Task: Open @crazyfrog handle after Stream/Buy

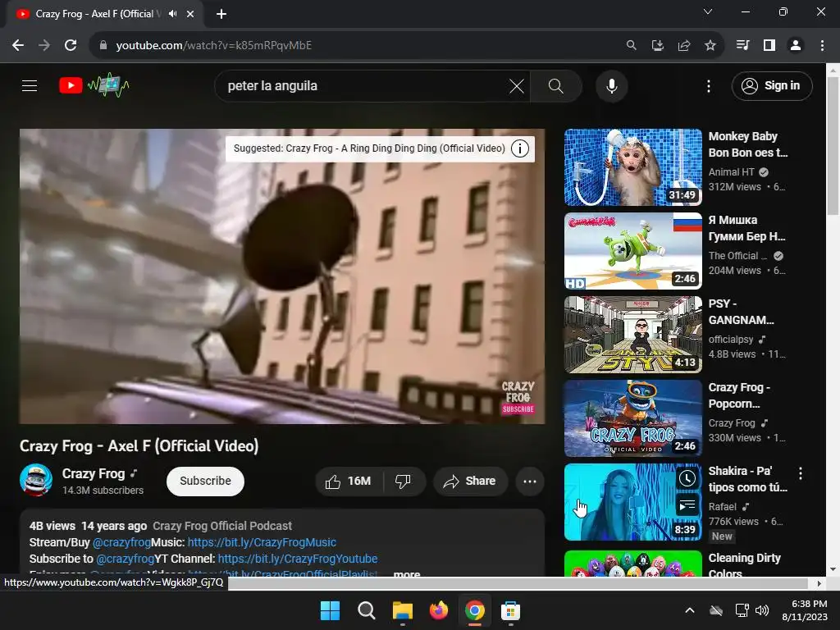Action: tap(121, 542)
